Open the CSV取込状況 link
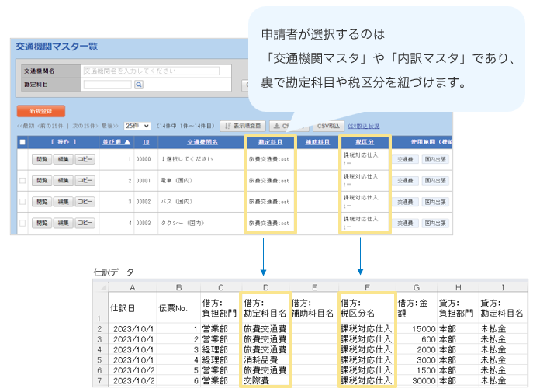533x392 pixels. pyautogui.click(x=364, y=125)
